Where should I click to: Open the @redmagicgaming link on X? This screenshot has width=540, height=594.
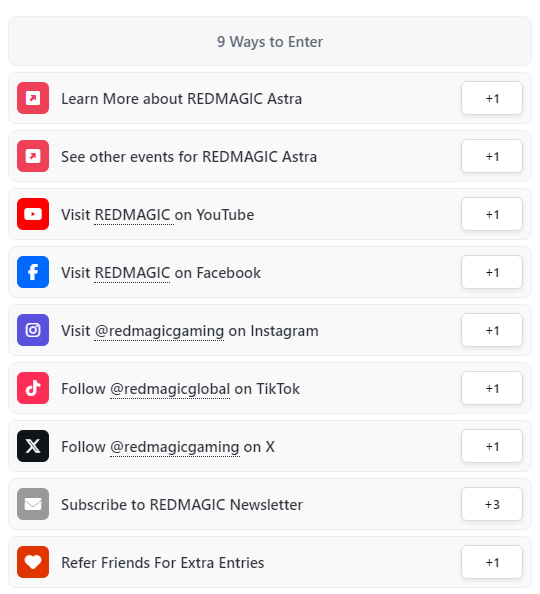[175, 447]
